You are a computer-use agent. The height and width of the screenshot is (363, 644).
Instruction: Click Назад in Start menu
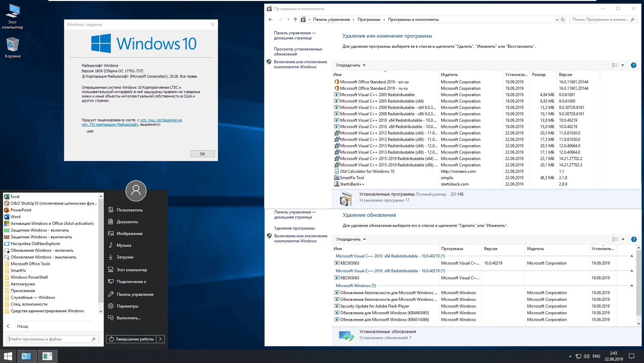point(22,326)
